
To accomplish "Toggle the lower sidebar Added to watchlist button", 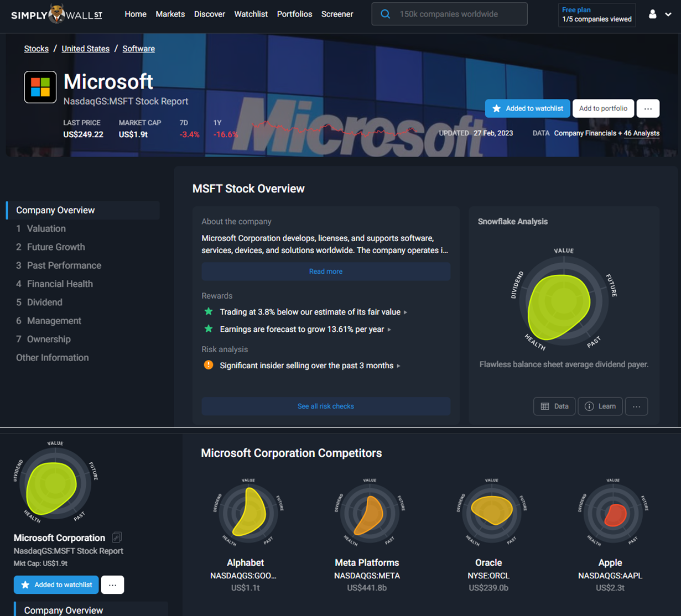I will [x=56, y=584].
